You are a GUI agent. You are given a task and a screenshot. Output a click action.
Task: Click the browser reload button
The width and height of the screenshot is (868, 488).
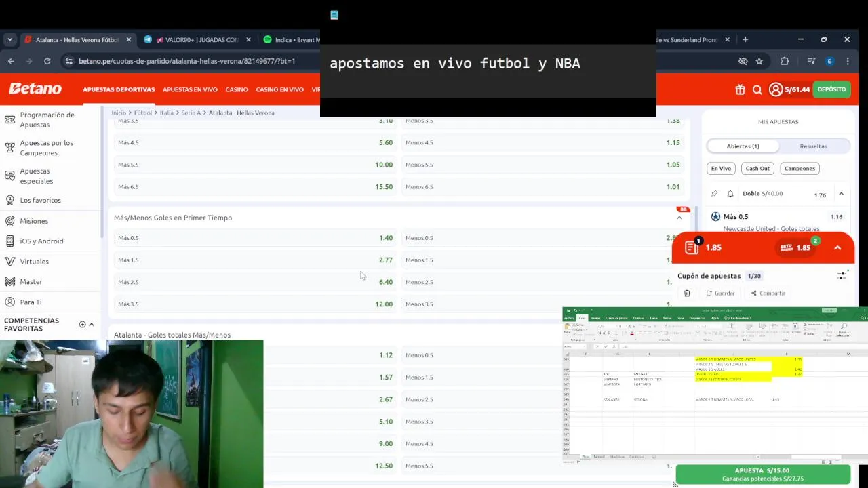tap(47, 61)
